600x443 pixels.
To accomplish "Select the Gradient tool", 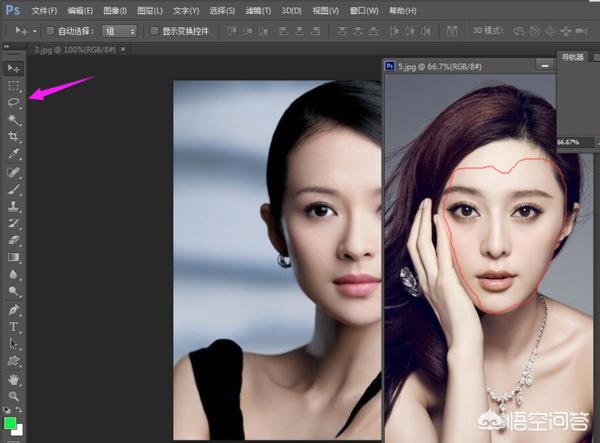I will click(x=13, y=257).
